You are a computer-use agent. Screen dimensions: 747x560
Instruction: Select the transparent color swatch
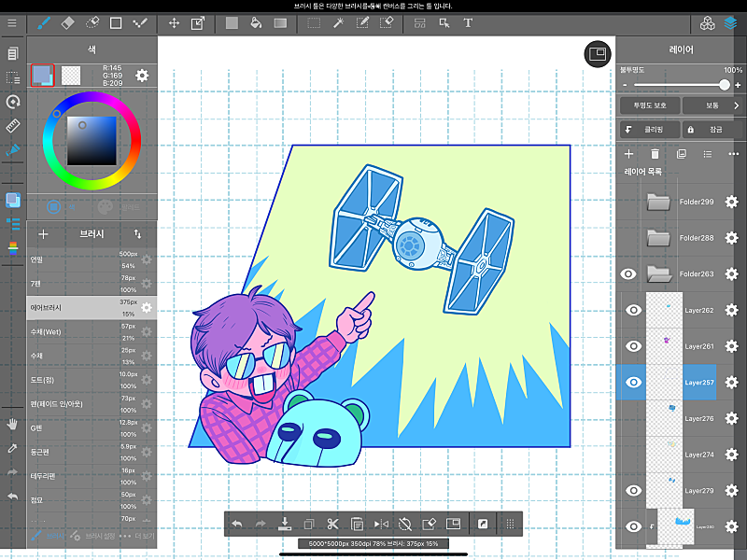tap(72, 75)
